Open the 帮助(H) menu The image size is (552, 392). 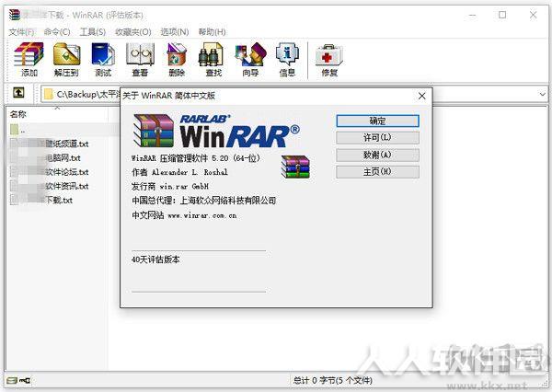[x=212, y=32]
